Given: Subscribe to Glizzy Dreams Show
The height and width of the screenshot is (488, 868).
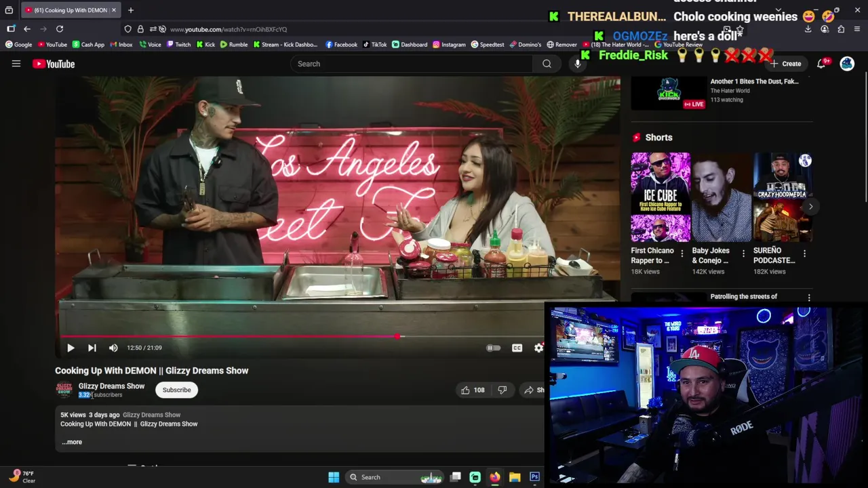Looking at the screenshot, I should point(176,390).
